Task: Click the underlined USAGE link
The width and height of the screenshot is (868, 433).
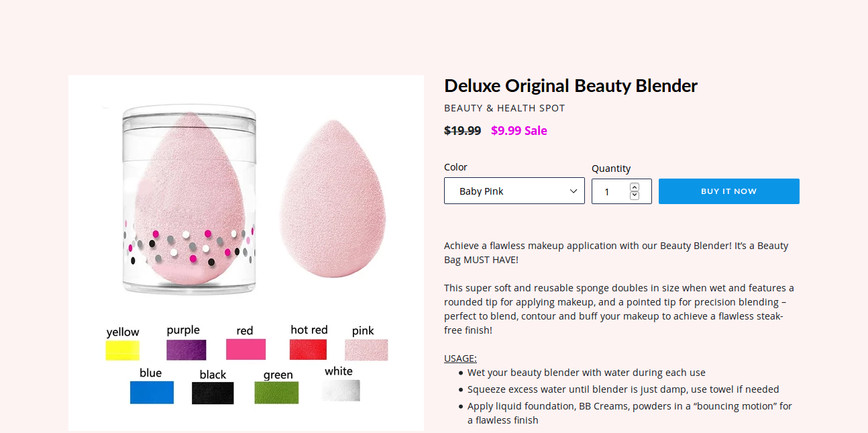Action: [459, 358]
